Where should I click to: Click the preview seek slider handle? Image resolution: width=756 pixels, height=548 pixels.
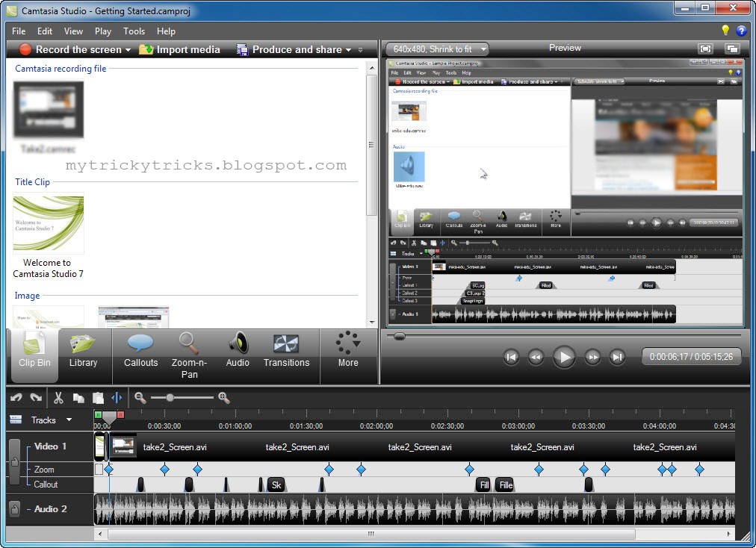(399, 337)
